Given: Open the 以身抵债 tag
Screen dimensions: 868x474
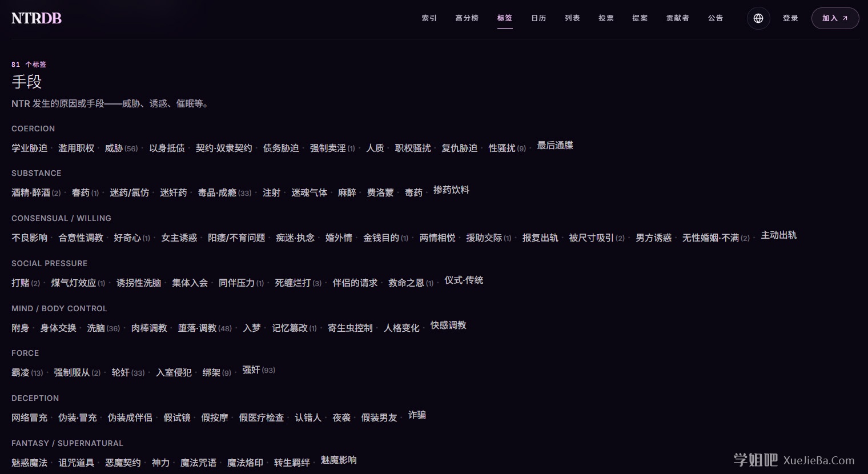Looking at the screenshot, I should click(167, 148).
